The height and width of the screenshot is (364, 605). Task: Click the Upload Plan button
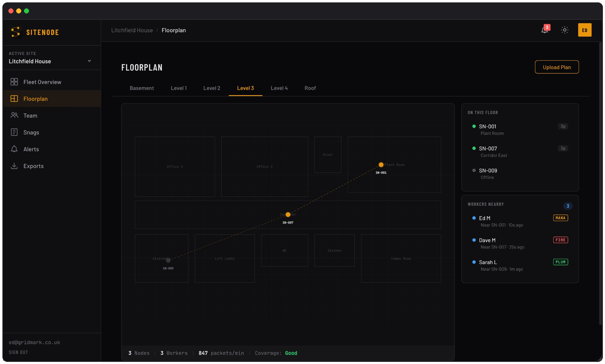click(x=557, y=67)
